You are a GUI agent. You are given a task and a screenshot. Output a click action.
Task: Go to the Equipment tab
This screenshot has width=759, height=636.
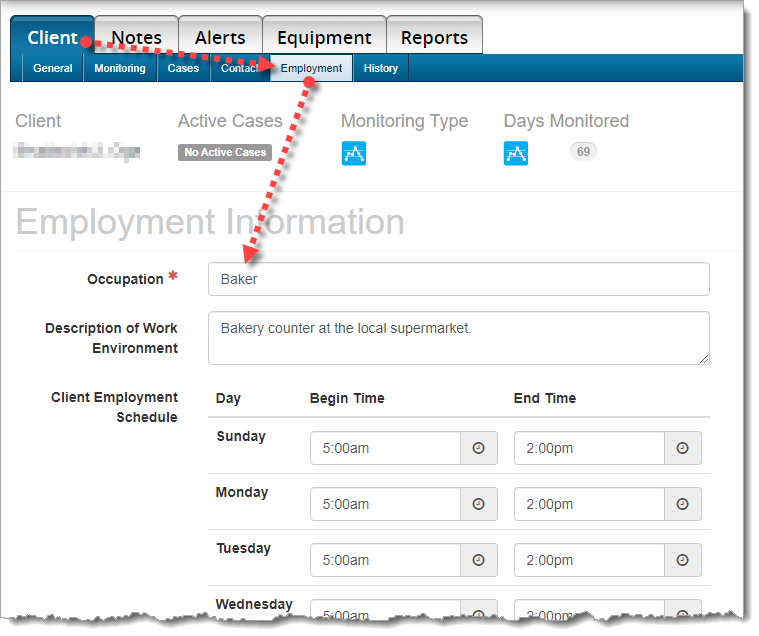coord(324,37)
